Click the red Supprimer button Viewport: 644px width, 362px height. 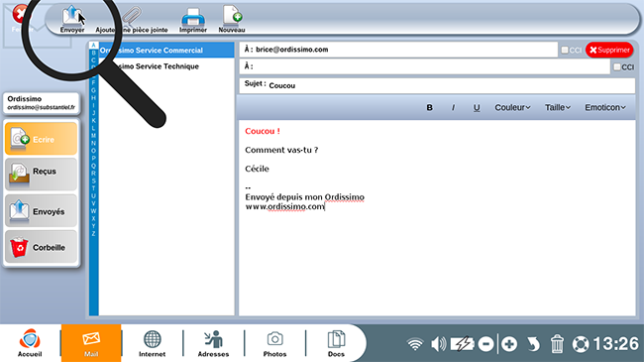tap(609, 50)
